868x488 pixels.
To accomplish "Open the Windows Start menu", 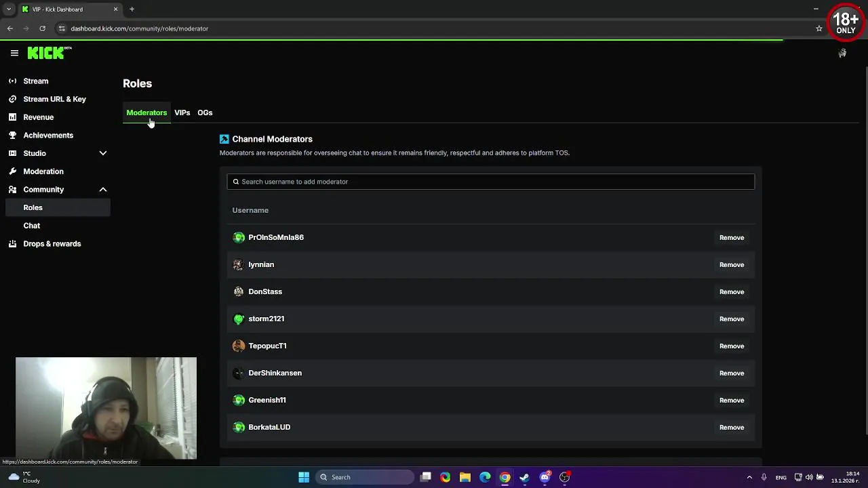I will pyautogui.click(x=304, y=477).
